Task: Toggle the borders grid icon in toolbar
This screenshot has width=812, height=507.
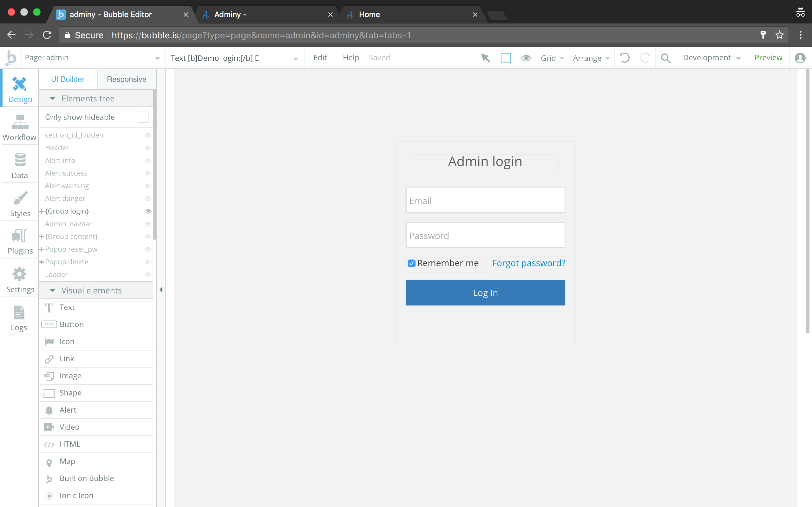Action: (x=506, y=58)
